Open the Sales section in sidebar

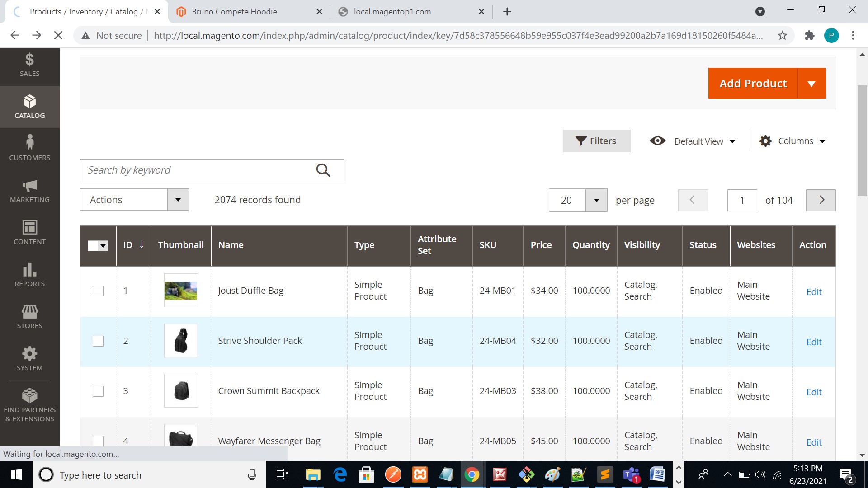pos(29,65)
